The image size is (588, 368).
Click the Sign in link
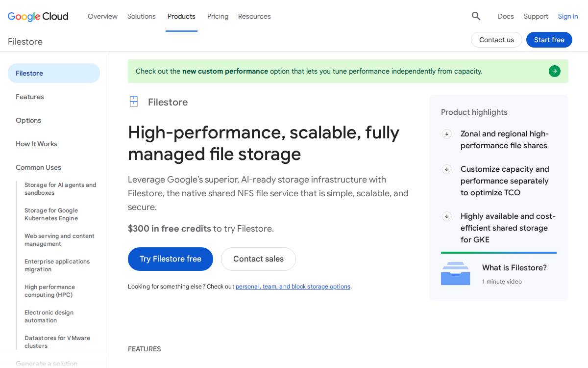[568, 16]
